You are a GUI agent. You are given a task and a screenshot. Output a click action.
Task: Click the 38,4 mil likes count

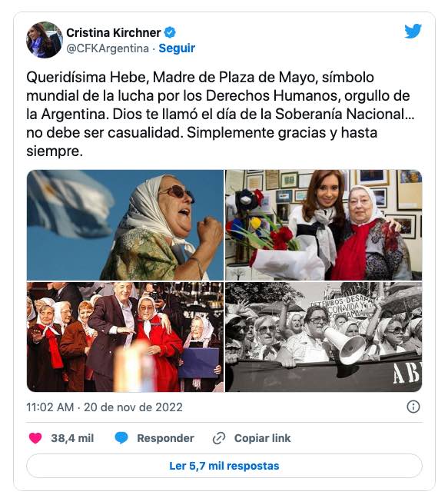tap(72, 438)
